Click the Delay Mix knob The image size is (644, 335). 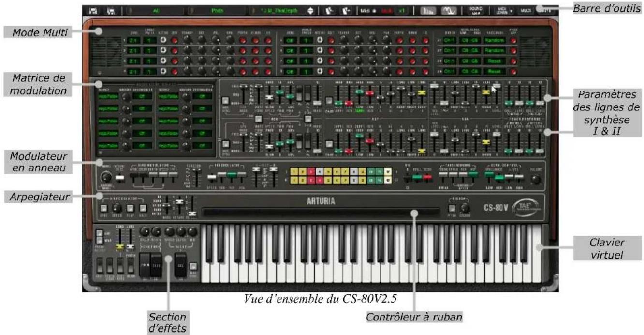tap(193, 231)
